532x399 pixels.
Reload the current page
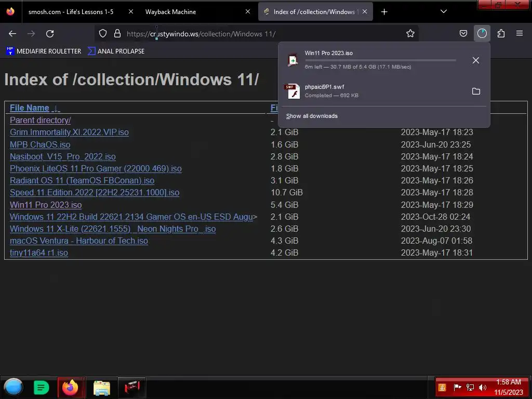tap(50, 34)
